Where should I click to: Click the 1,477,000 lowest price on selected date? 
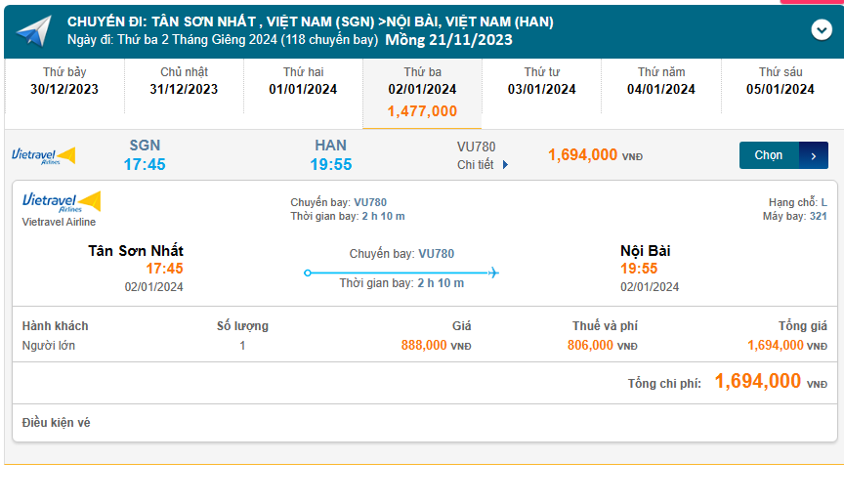click(x=422, y=111)
